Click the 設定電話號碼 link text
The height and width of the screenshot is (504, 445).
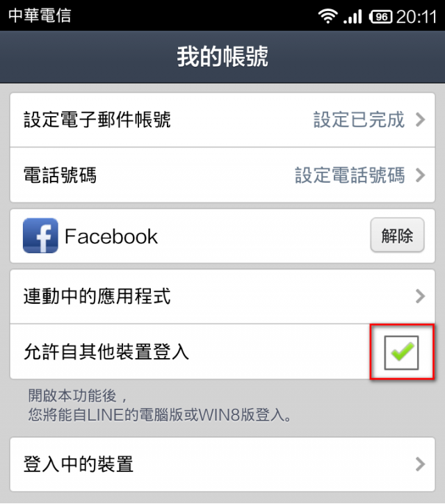350,175
